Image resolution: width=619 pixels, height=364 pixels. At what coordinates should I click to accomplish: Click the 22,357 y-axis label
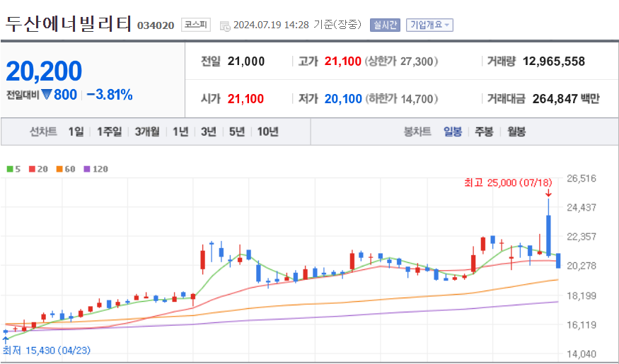tap(582, 237)
